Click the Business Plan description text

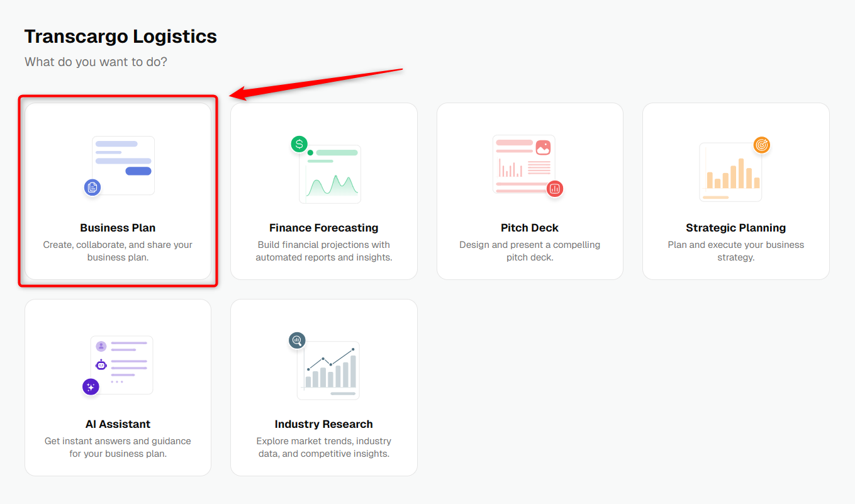(118, 251)
